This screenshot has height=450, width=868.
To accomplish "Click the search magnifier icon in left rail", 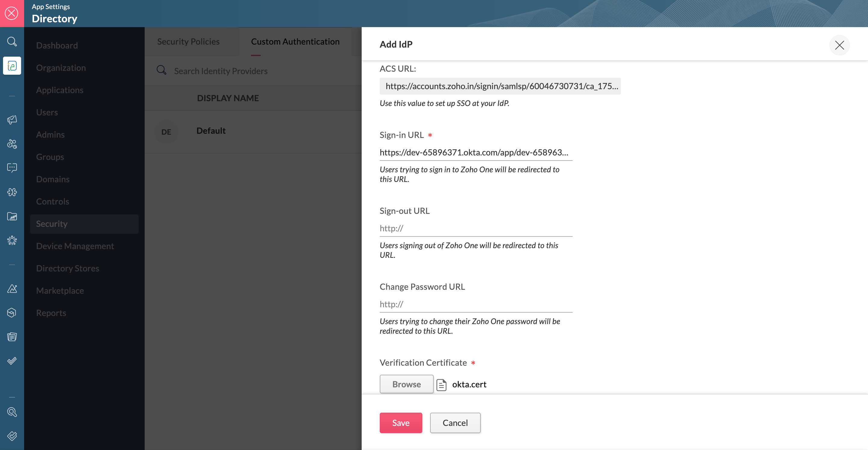I will pyautogui.click(x=12, y=42).
